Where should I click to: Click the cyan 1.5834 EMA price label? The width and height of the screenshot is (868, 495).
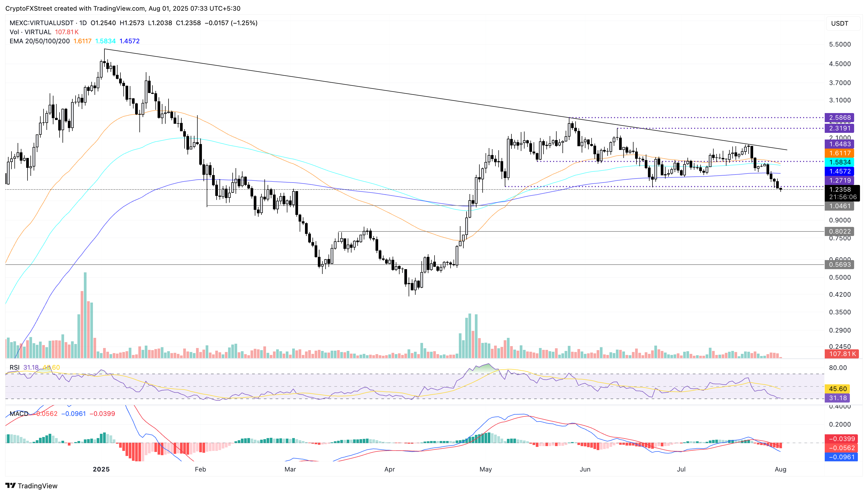tap(839, 162)
